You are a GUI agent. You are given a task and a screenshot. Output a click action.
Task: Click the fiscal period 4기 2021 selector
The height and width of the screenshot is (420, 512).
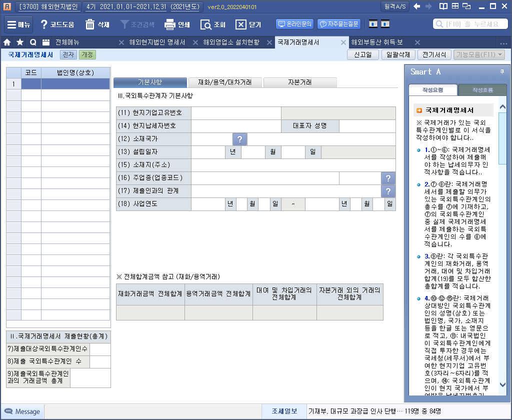142,6
